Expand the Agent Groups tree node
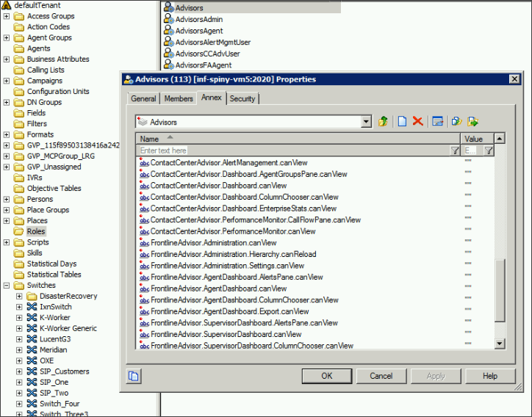Image resolution: width=532 pixels, height=417 pixels. pos(7,37)
